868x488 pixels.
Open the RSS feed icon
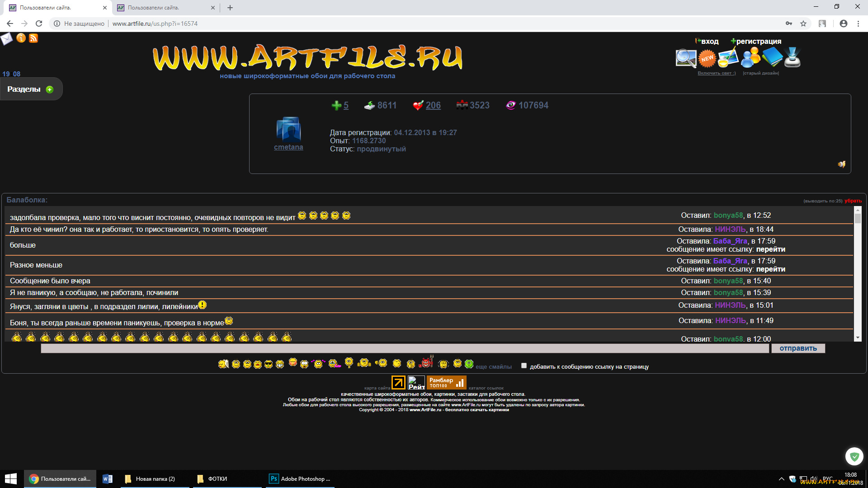(33, 38)
